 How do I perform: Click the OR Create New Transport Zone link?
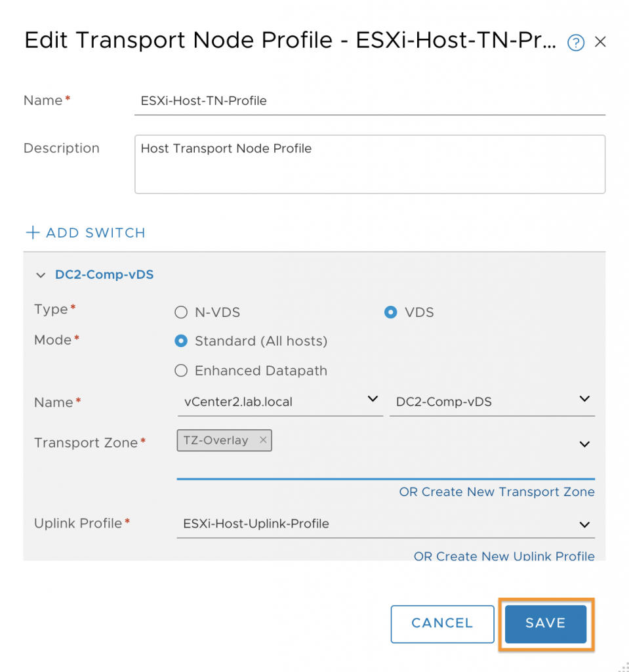tap(497, 492)
